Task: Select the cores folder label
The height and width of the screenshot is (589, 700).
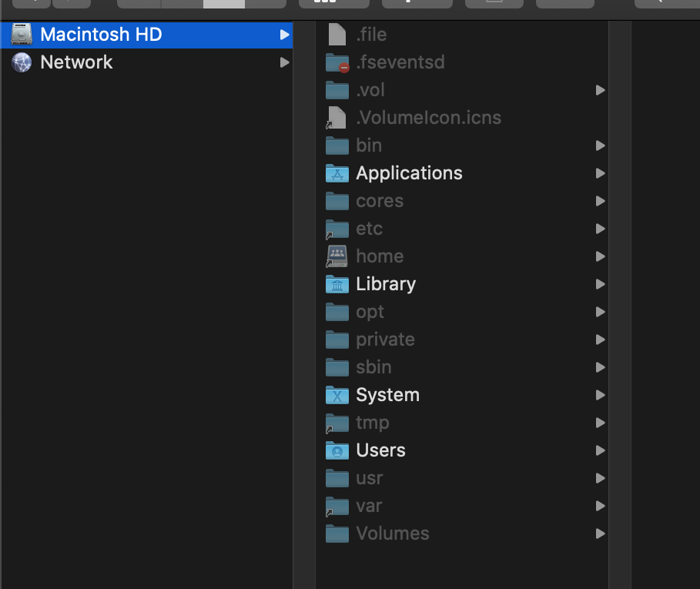Action: pos(380,201)
